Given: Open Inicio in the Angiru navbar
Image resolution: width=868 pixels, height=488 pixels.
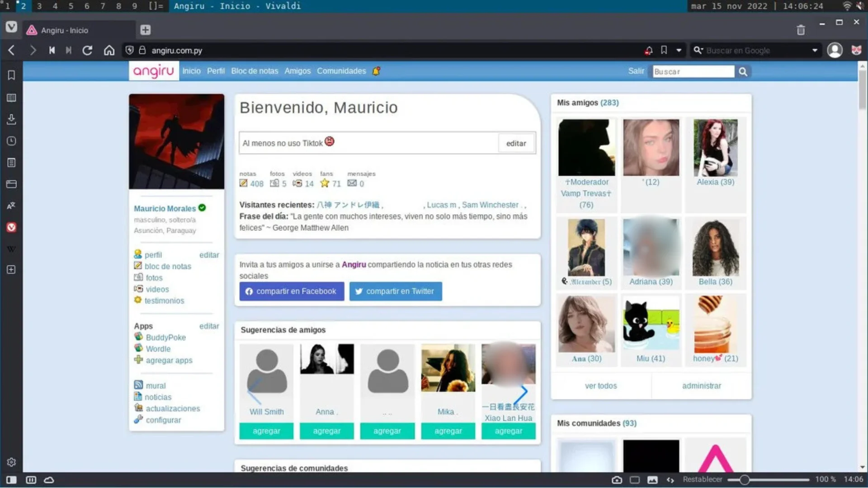Looking at the screenshot, I should click(x=191, y=71).
